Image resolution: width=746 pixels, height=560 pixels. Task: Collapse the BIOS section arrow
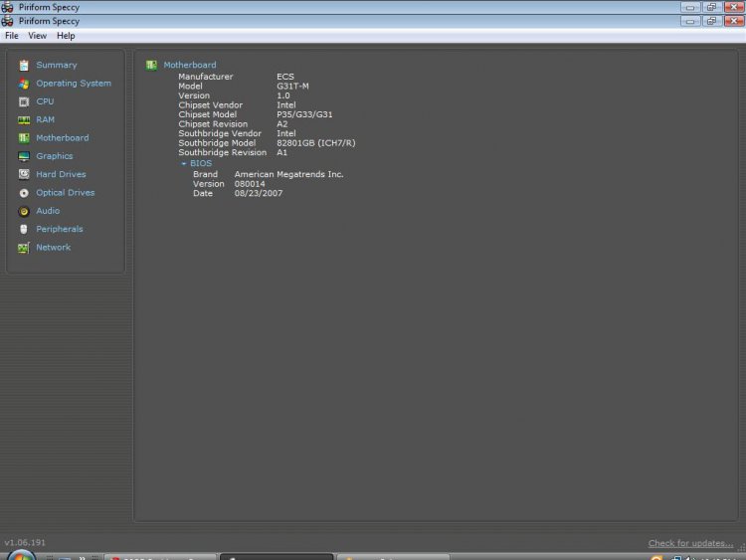(x=184, y=164)
